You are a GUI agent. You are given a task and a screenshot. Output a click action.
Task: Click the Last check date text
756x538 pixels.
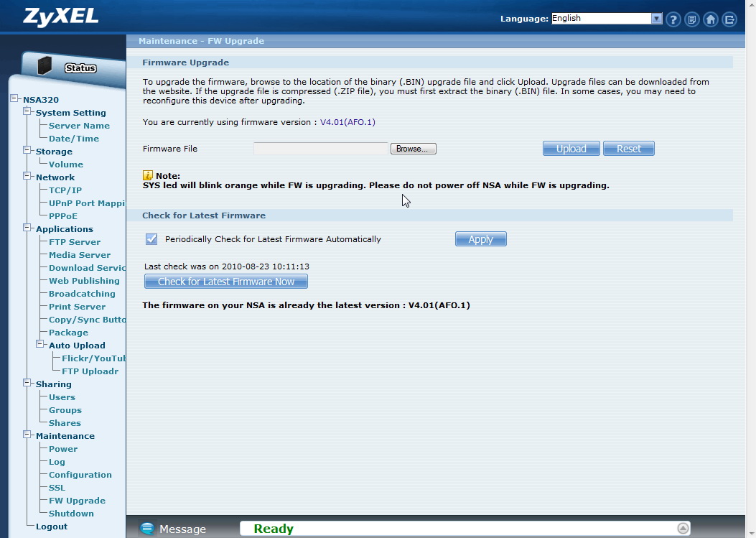pyautogui.click(x=227, y=266)
